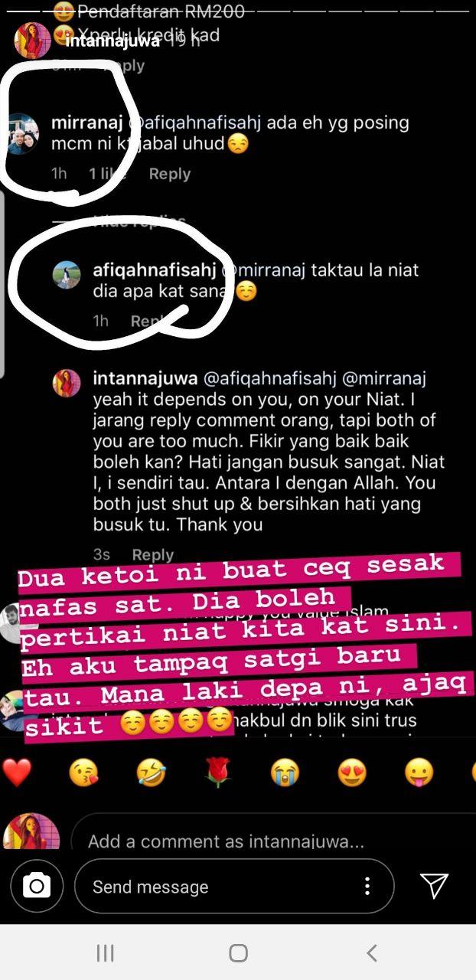View intannajuwa story profile picture at top
The image size is (476, 980).
pyautogui.click(x=32, y=40)
